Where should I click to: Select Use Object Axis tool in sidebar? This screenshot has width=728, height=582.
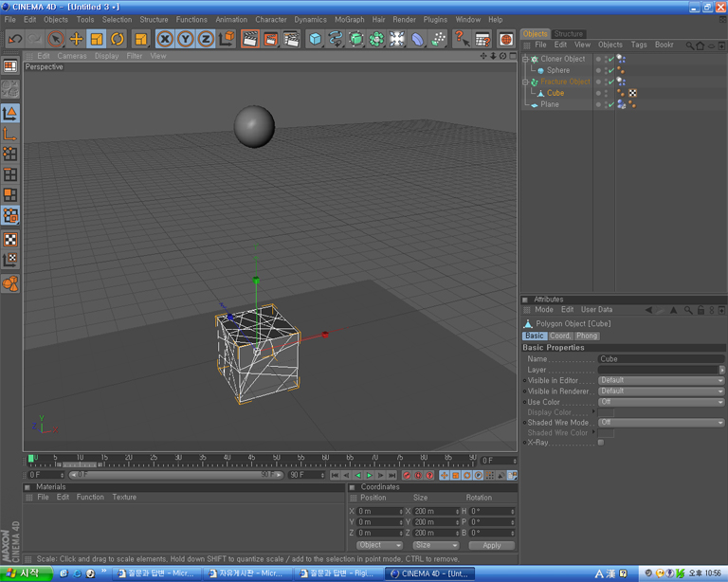click(x=10, y=135)
